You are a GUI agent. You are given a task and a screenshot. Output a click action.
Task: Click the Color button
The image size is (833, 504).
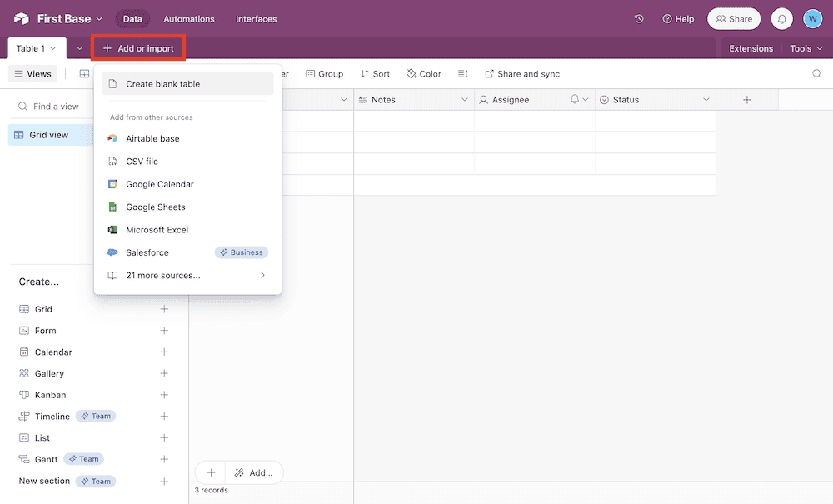coord(424,74)
